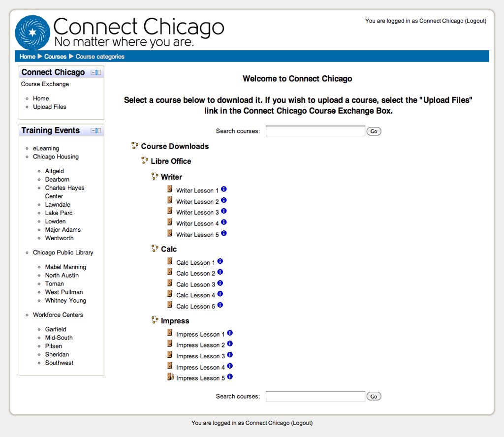Open info for Calc Lesson 4

tap(220, 294)
